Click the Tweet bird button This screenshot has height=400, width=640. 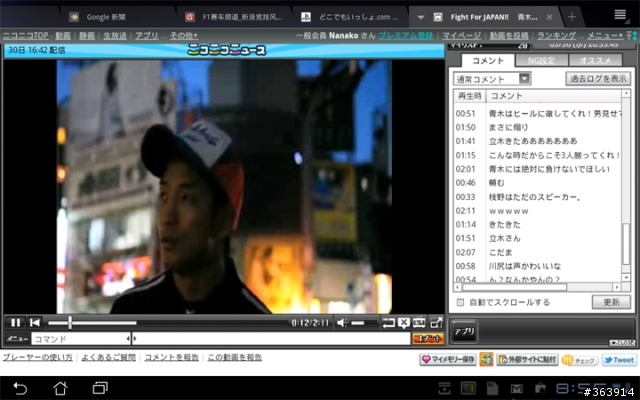[x=619, y=360]
